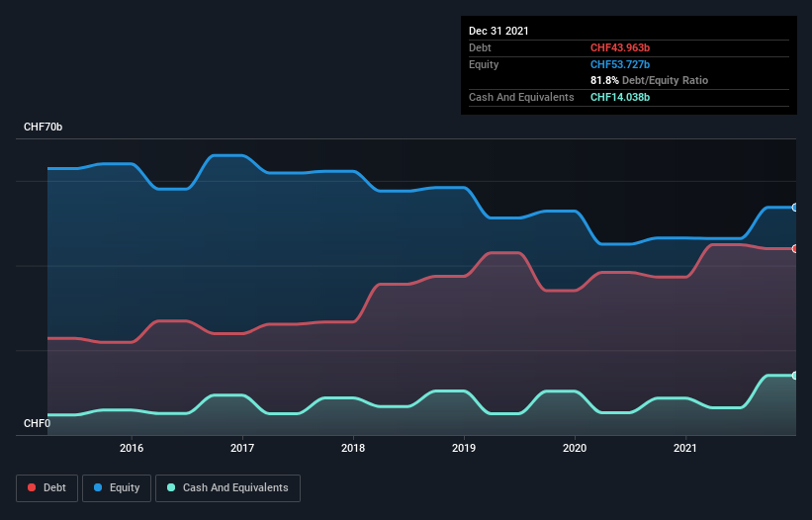
Task: Click the 2021 x-axis label
Action: [685, 448]
